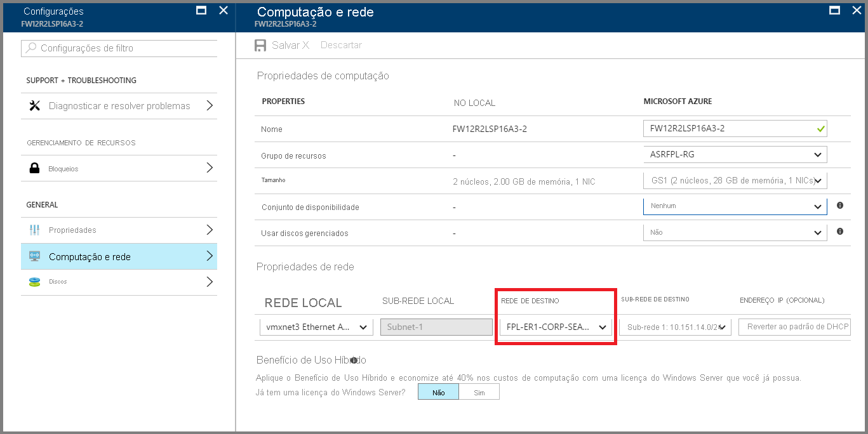The image size is (868, 434).
Task: Click the Computação e rede monitor icon
Action: pos(35,256)
